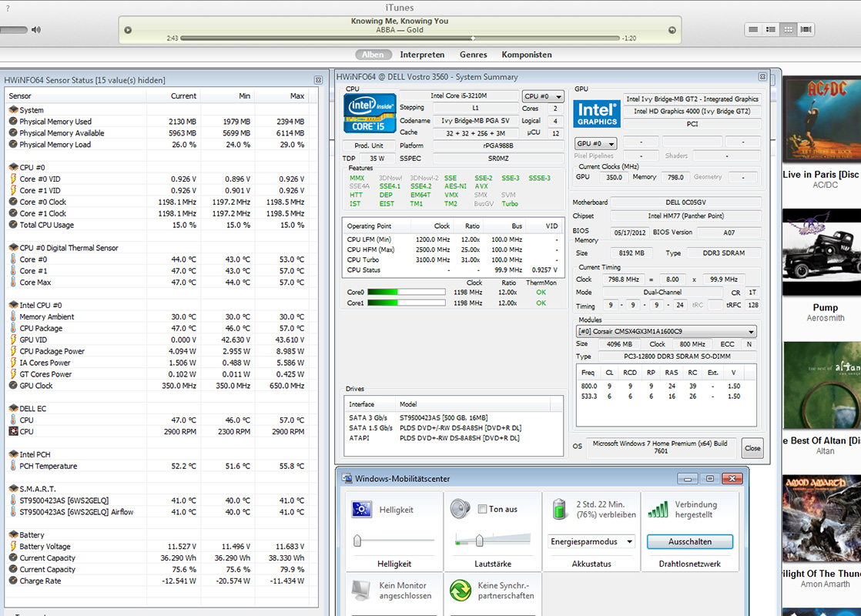Open the AC/DC Live in Paris album cover
This screenshot has width=861, height=616.
[822, 119]
